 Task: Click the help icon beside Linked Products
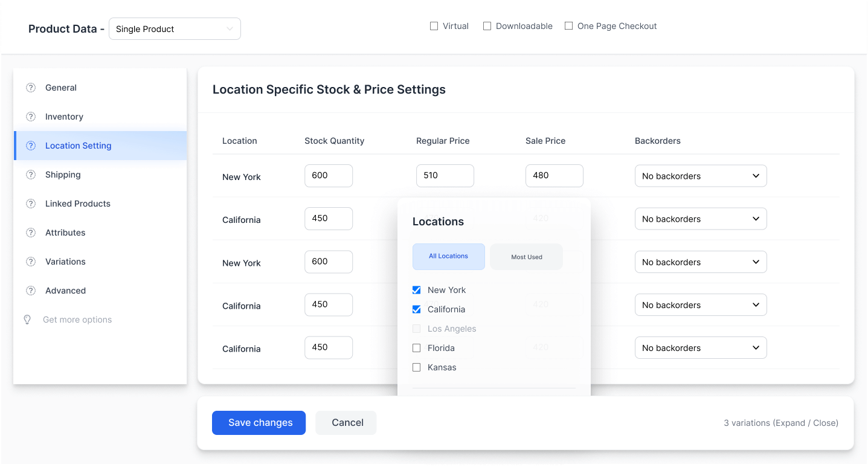tap(31, 204)
